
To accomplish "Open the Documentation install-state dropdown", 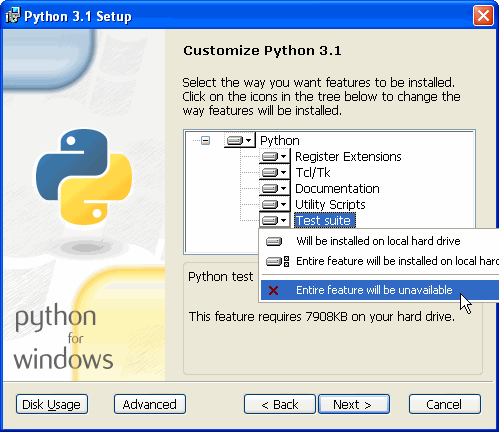I will 275,188.
